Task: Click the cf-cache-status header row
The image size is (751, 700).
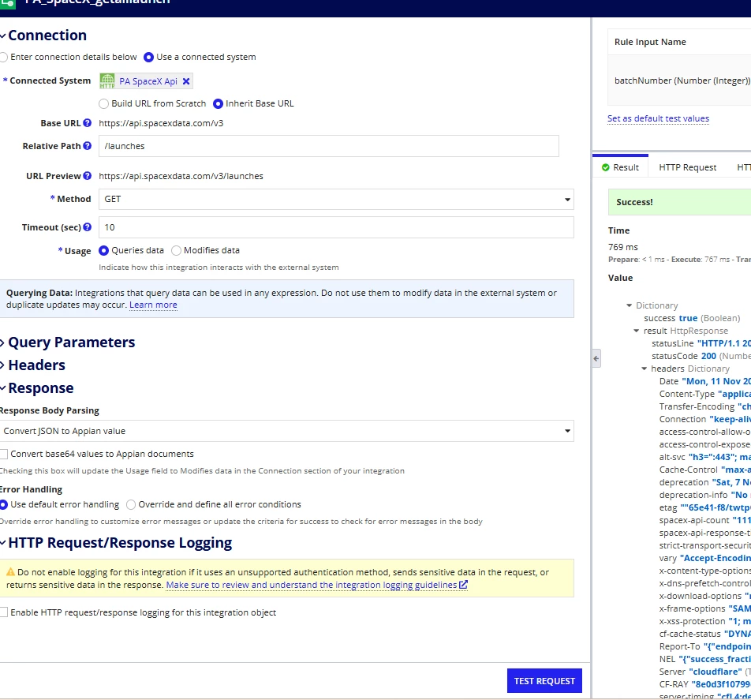Action: (705, 634)
